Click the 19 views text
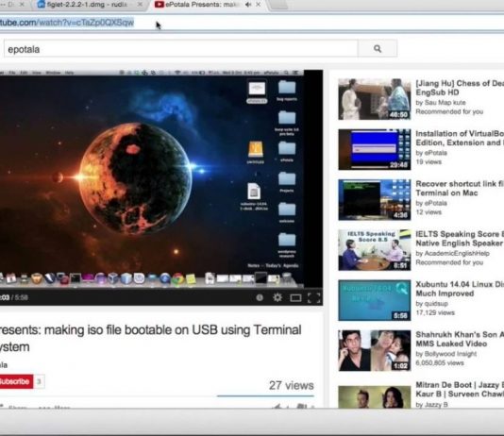Image resolution: width=504 pixels, height=436 pixels. point(428,161)
